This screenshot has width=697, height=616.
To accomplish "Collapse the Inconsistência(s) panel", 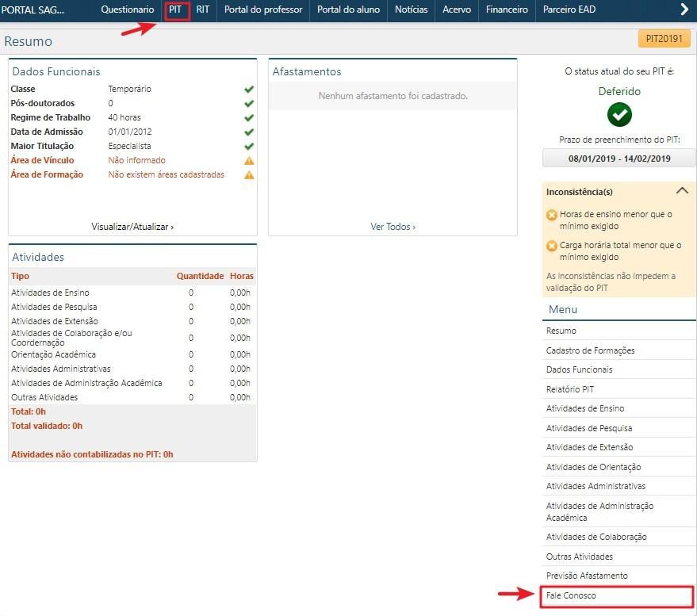I will point(681,191).
